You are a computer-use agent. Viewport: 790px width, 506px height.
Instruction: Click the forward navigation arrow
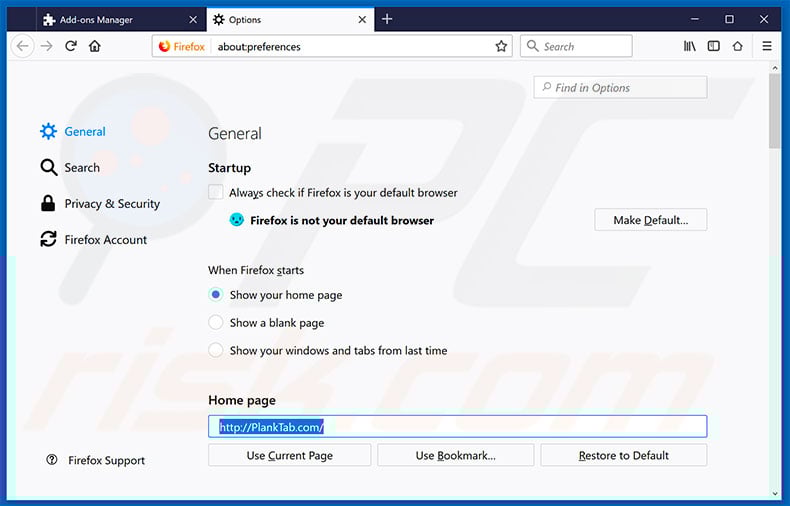coord(46,46)
